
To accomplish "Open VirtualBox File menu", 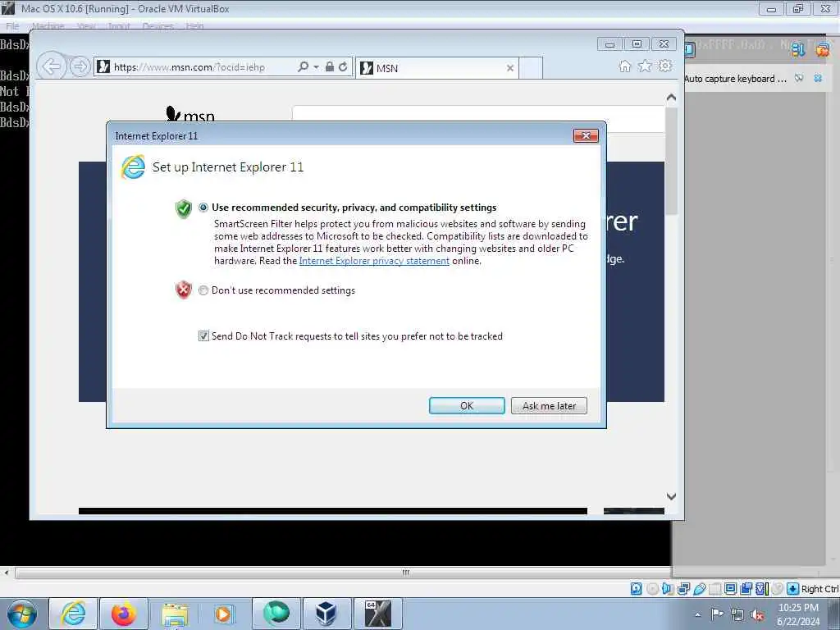I will click(12, 25).
